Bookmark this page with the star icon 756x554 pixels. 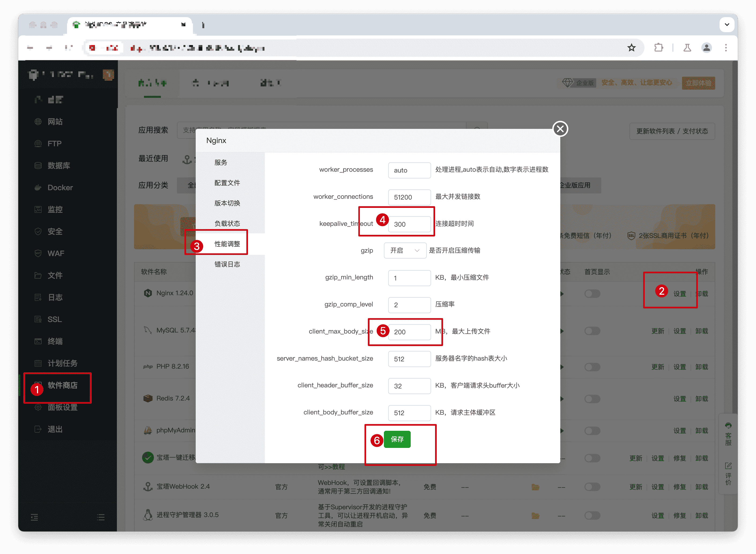tap(632, 48)
